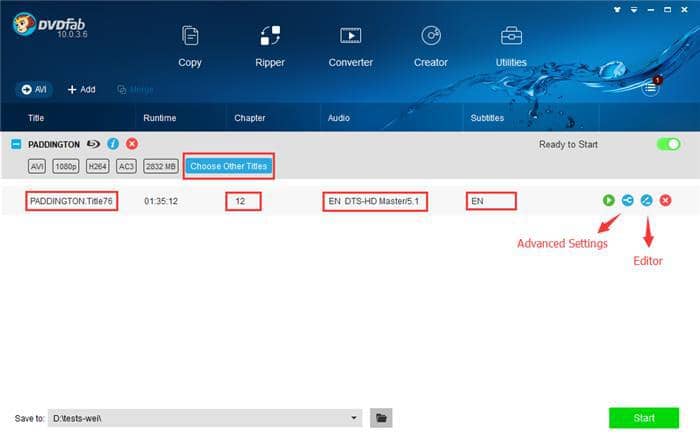Open the Copy module
Viewport: 700px width, 436px height.
click(190, 47)
